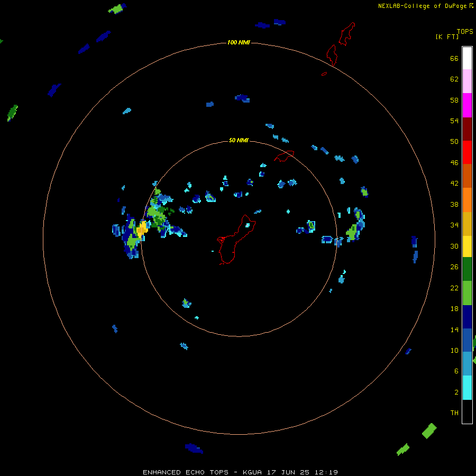Click the 14 value on the legend
The image size is (476, 476).
click(454, 329)
